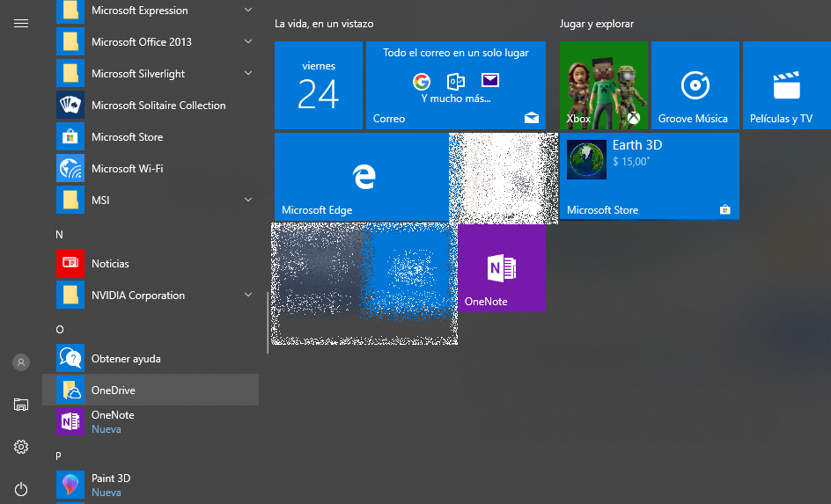831x504 pixels.
Task: Click the Microsoft Silverlight folder icon
Action: point(70,74)
